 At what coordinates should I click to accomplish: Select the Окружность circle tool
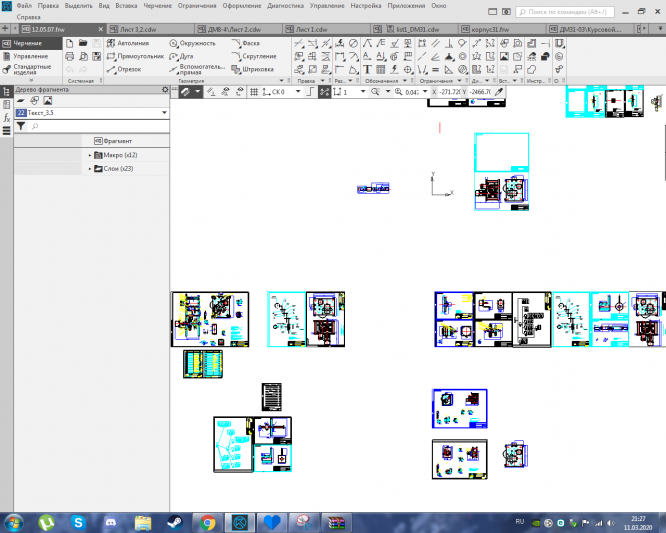click(x=192, y=43)
